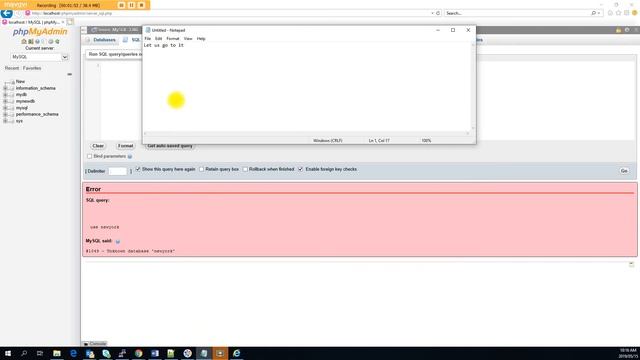Switch to the SQL tab in phpMyAdmin
The image size is (640, 360).
[131, 40]
